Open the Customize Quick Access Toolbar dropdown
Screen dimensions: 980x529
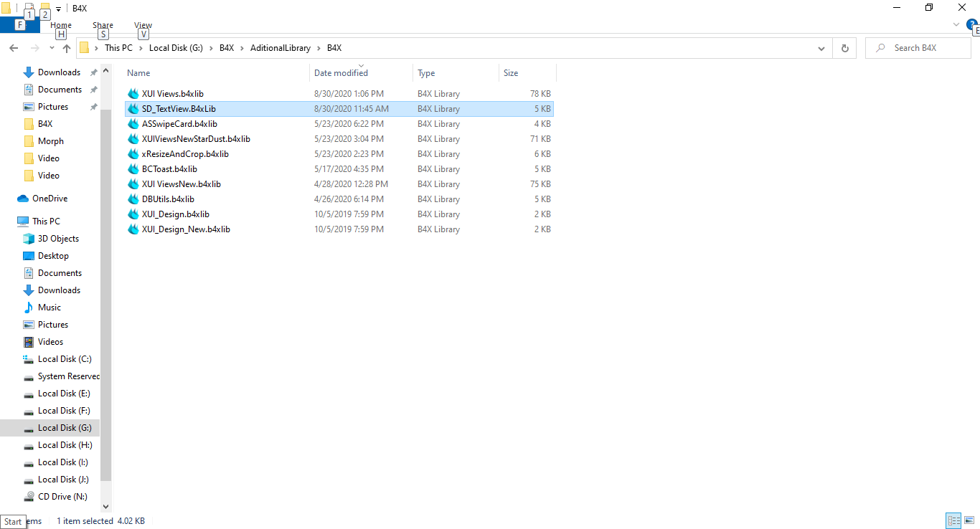58,9
